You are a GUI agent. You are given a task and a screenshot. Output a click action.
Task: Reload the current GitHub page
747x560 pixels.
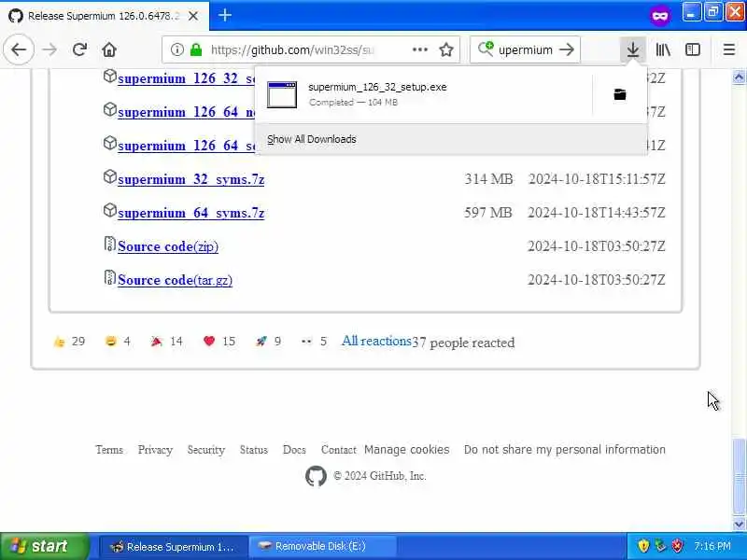click(79, 49)
